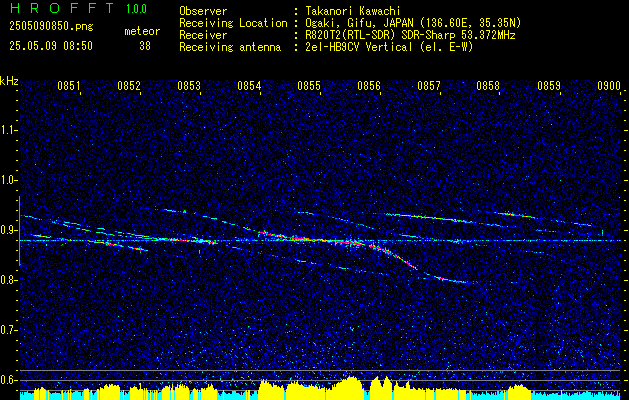Click the 0.6 kHz axis label
The width and height of the screenshot is (629, 400).
(x=9, y=380)
